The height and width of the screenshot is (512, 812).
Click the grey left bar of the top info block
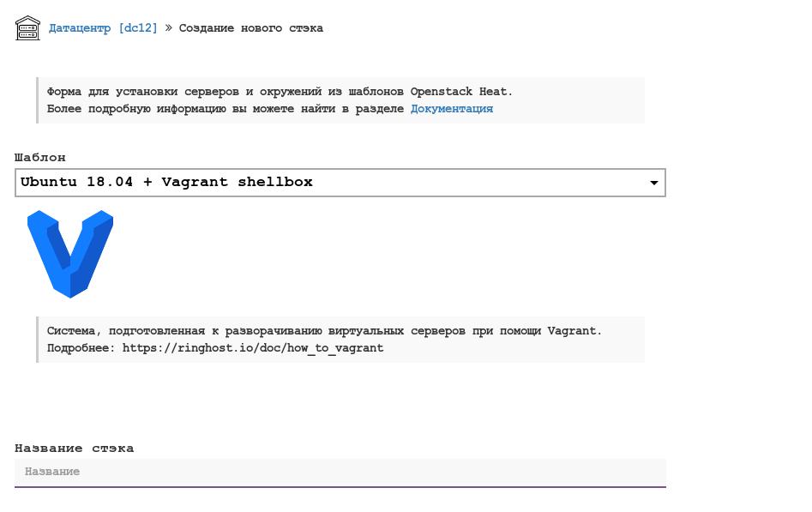37,100
